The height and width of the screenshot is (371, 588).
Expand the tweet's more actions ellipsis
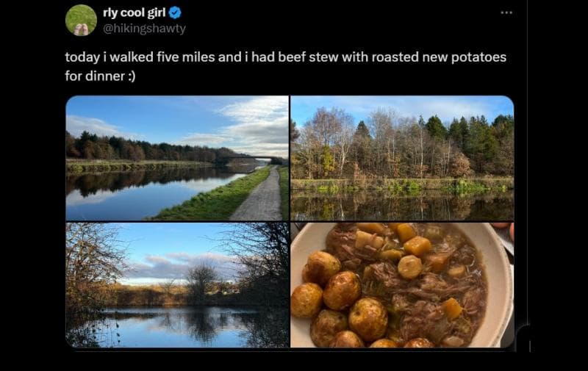[506, 12]
